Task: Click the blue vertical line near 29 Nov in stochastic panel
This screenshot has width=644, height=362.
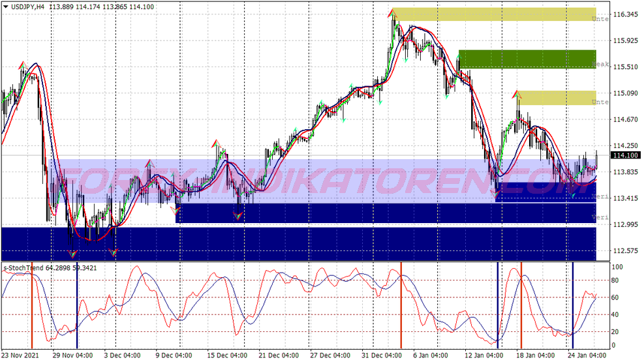Action: [x=77, y=305]
